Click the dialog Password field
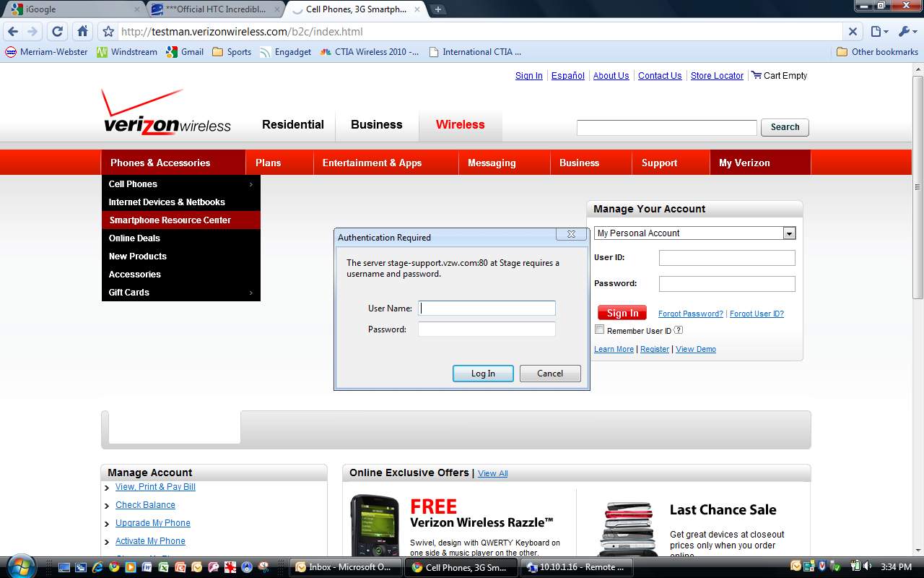The height and width of the screenshot is (578, 924). point(487,329)
